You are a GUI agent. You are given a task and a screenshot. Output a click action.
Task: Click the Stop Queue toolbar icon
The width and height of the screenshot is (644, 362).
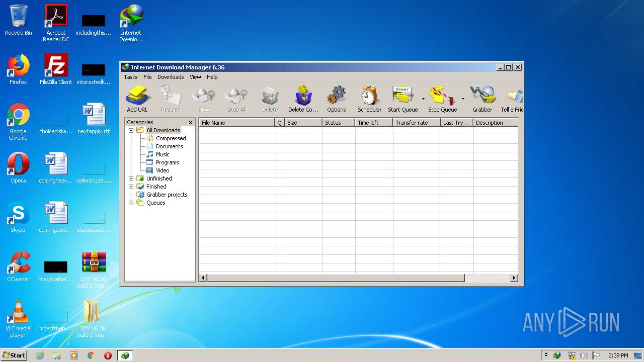(442, 99)
